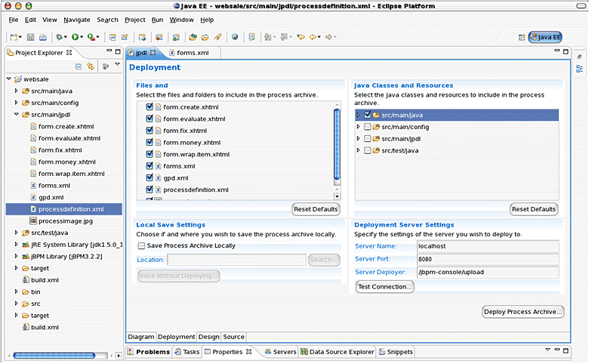Expand jBPM Library node
Viewport: 589px width, 364px height.
(x=16, y=256)
